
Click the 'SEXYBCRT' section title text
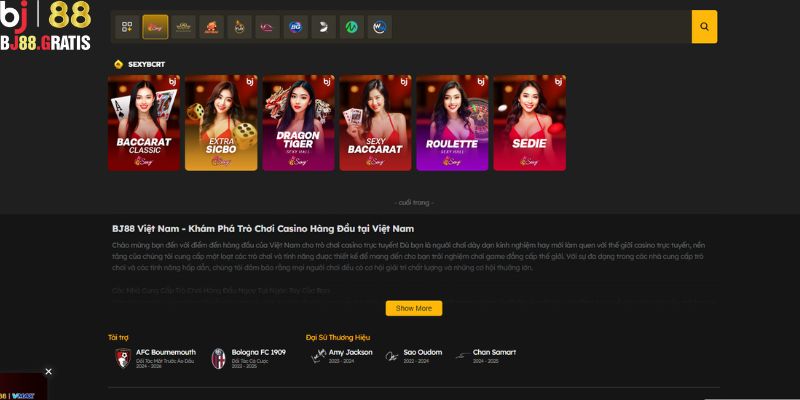coord(146,64)
